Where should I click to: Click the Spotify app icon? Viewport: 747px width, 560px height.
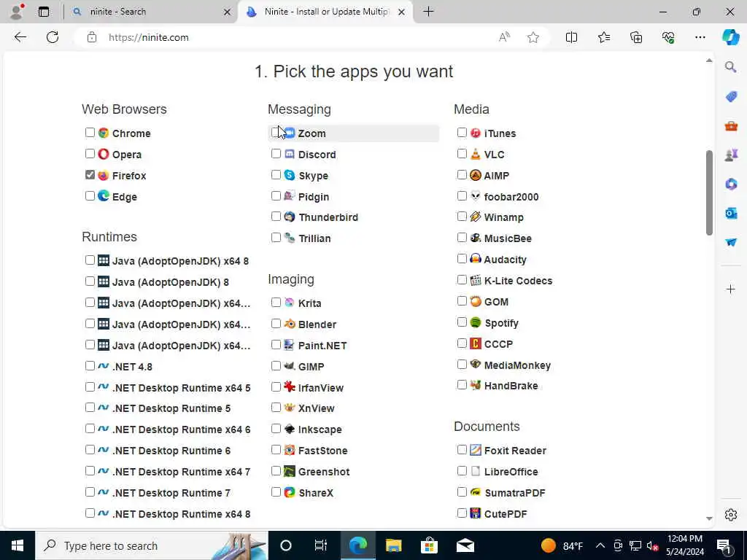click(476, 322)
